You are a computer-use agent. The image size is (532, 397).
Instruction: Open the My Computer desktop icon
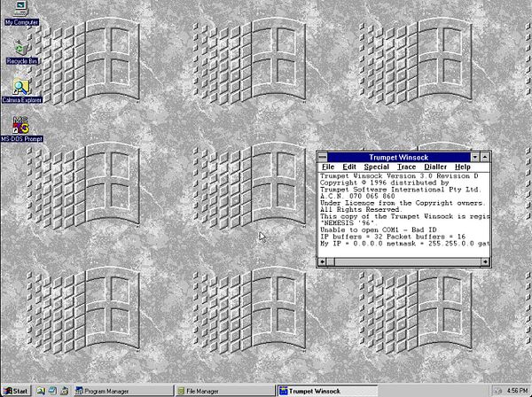[21, 13]
